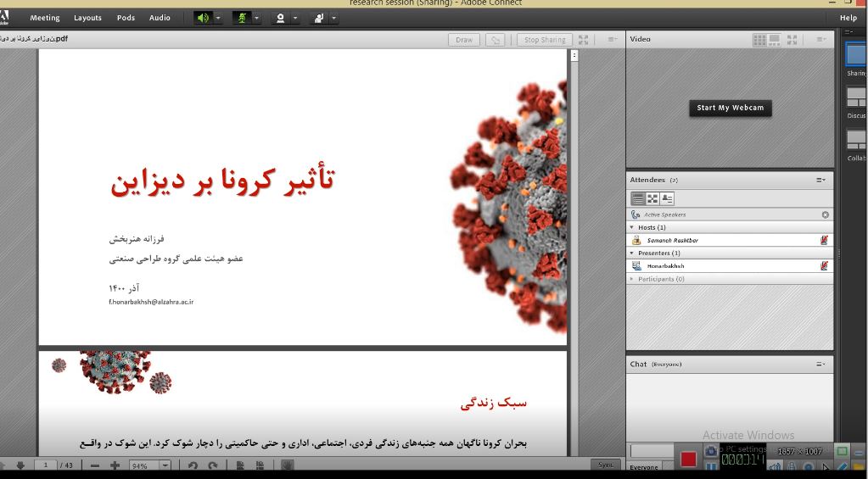The width and height of the screenshot is (868, 479).
Task: Open the Video pod options menu
Action: click(821, 39)
